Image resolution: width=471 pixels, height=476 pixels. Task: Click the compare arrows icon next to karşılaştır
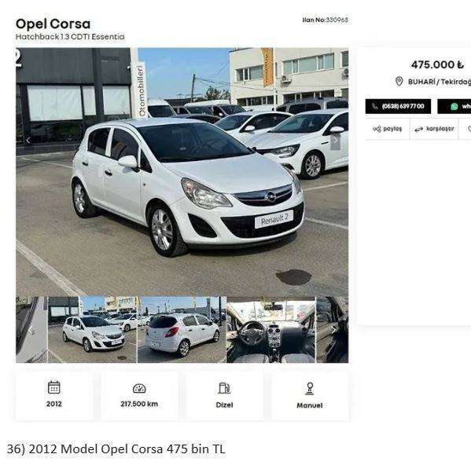point(419,130)
